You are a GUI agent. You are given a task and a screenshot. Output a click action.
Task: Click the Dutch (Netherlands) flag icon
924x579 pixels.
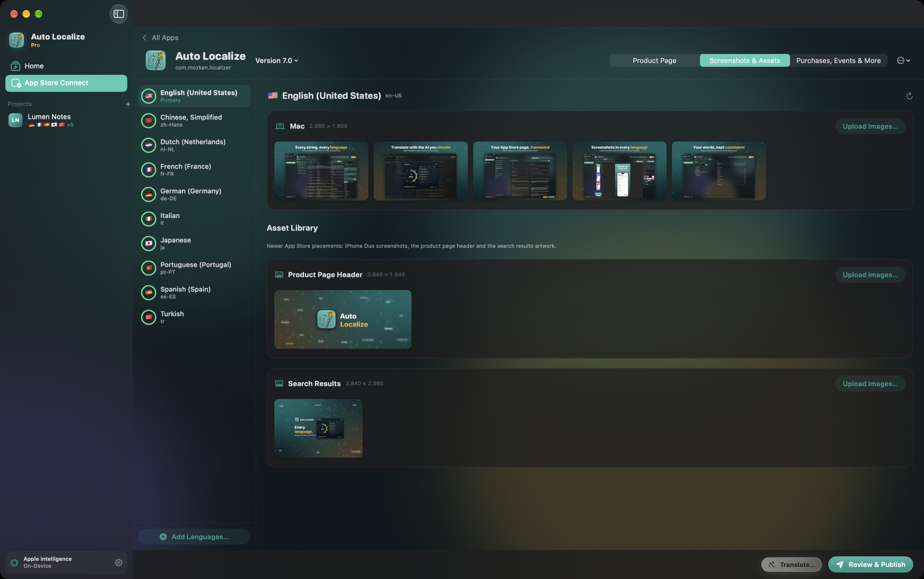pyautogui.click(x=149, y=145)
